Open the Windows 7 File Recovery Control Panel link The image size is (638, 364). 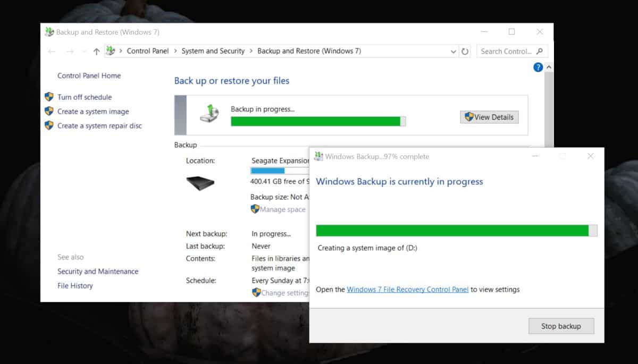(407, 290)
